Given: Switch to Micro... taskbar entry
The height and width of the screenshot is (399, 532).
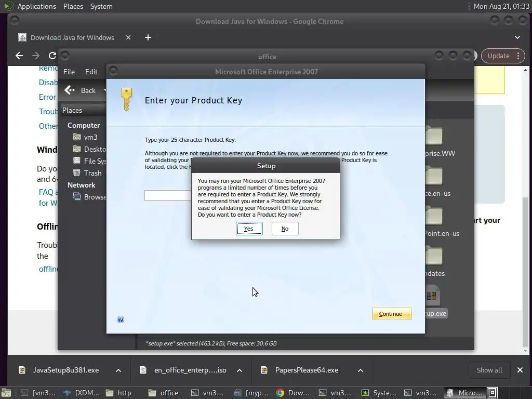Looking at the screenshot, I should coord(464,393).
